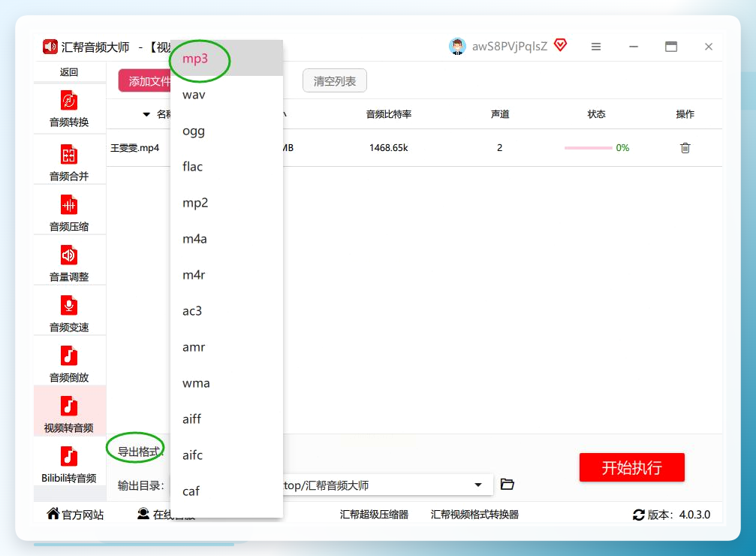The height and width of the screenshot is (556, 756).
Task: Open the 汇帮超级压缩器 link
Action: 374,515
